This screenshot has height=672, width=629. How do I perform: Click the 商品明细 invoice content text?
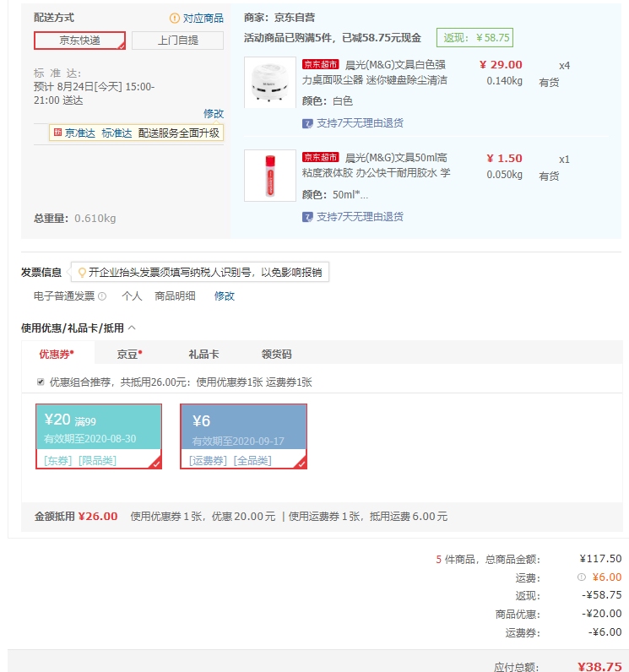pyautogui.click(x=175, y=296)
